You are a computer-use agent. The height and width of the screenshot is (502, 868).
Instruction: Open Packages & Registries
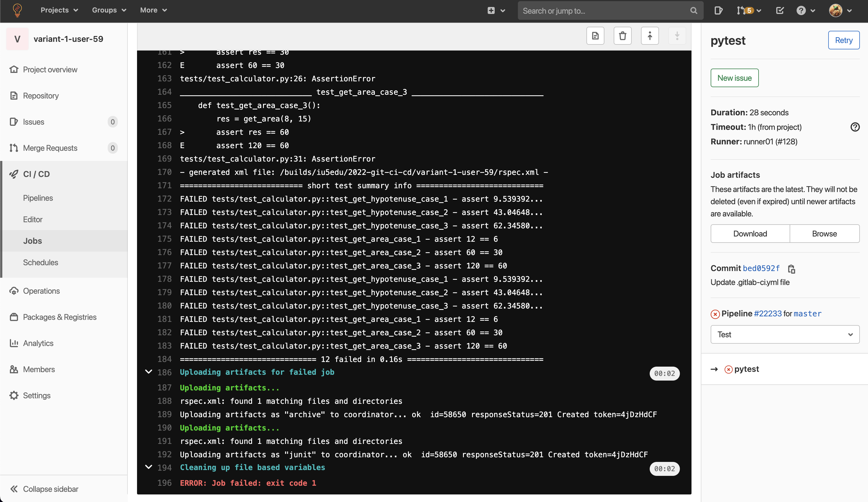click(60, 317)
